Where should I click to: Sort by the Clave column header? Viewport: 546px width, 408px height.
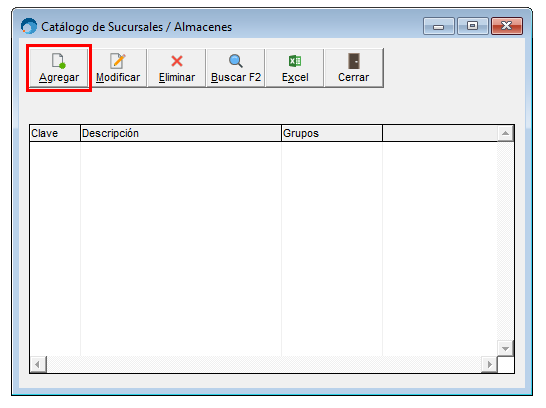pyautogui.click(x=55, y=133)
